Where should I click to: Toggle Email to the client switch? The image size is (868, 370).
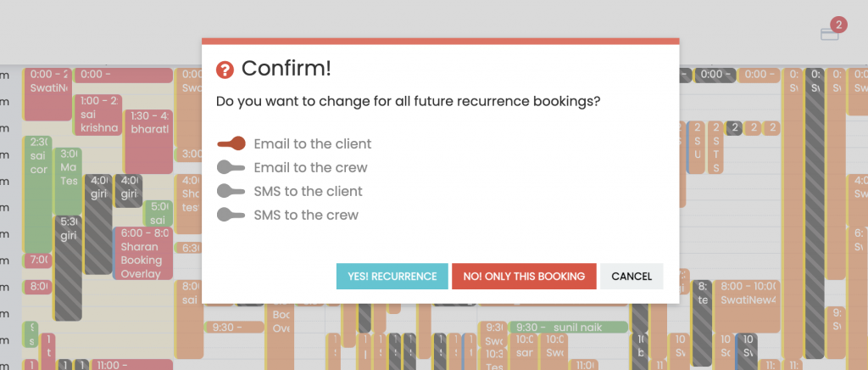tap(231, 144)
